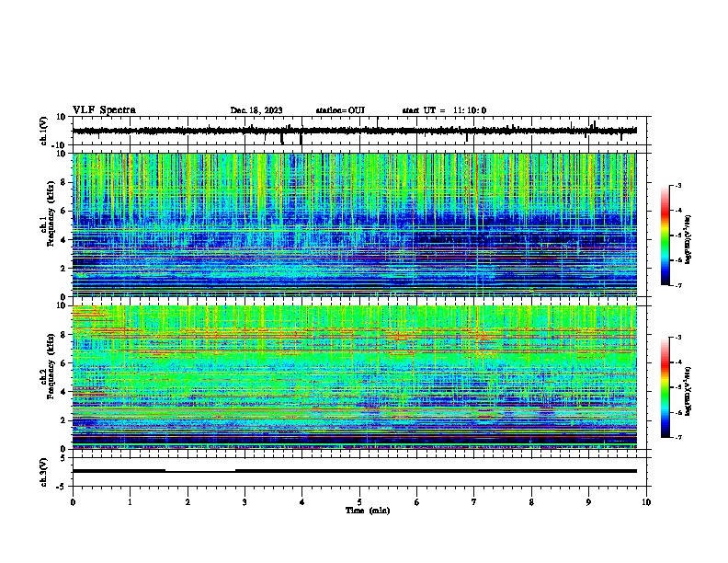
Task: Click the ch.2 frequency tick "4"
Action: (64, 392)
